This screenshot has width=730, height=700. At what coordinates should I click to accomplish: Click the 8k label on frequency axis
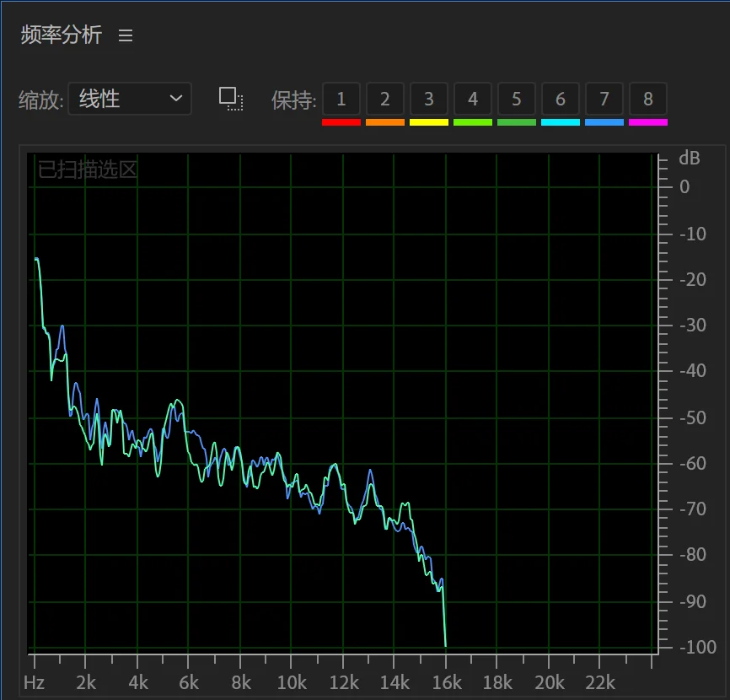[241, 683]
